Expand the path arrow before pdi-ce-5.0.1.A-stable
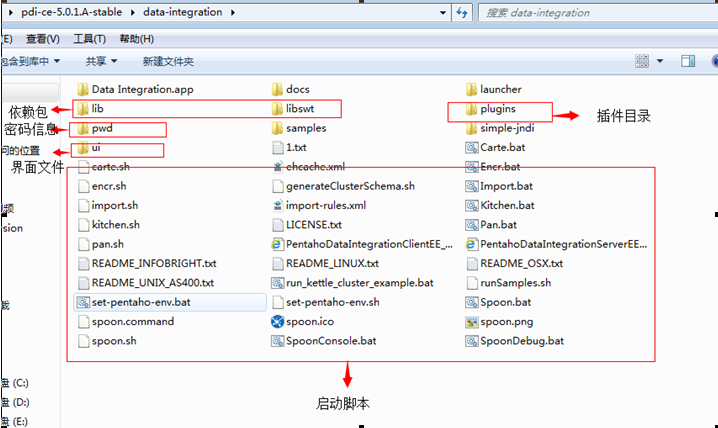718x428 pixels. [11, 12]
